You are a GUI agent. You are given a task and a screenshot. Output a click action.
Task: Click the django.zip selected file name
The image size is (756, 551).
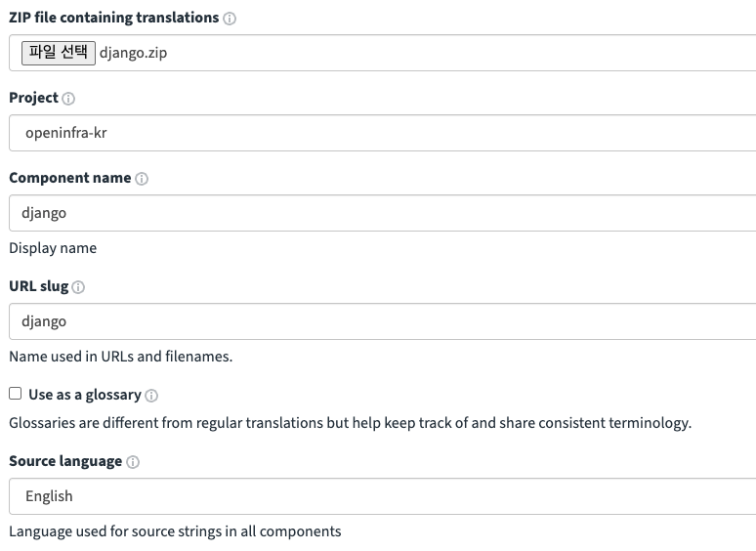tap(133, 54)
